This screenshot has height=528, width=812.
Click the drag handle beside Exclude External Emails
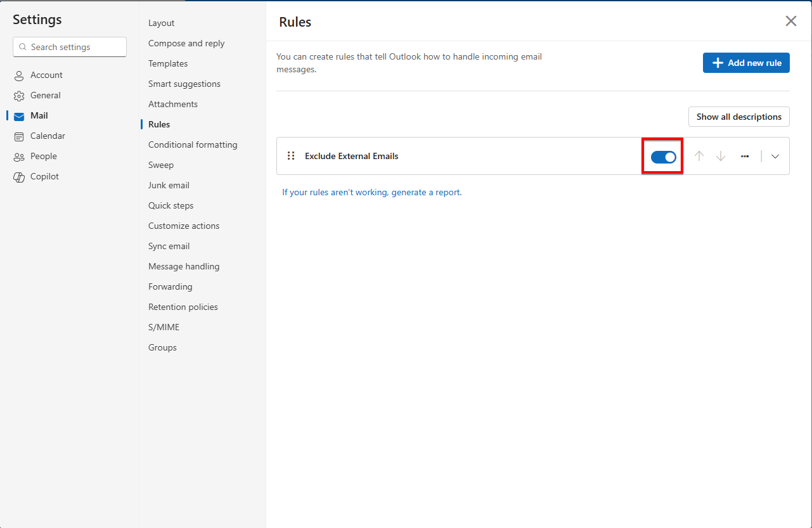coord(291,155)
